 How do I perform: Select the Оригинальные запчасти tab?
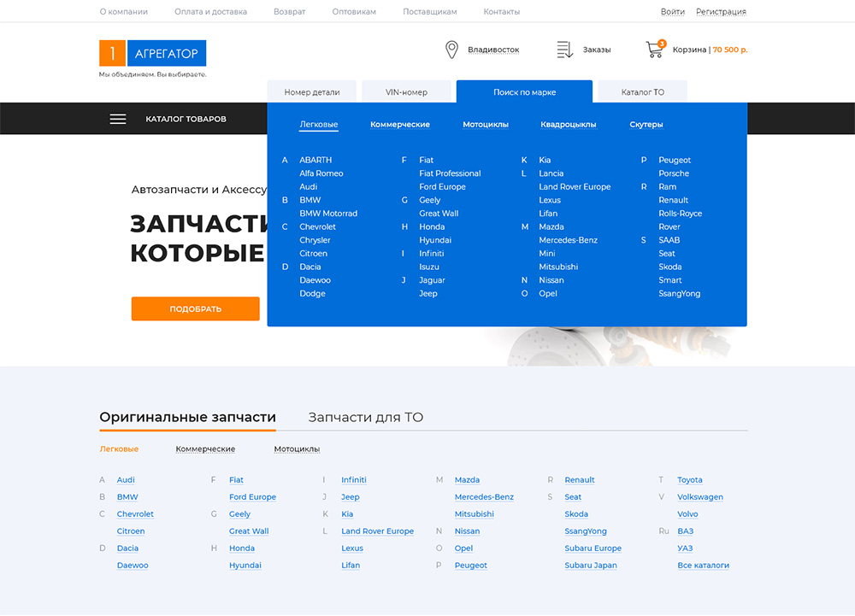[187, 417]
